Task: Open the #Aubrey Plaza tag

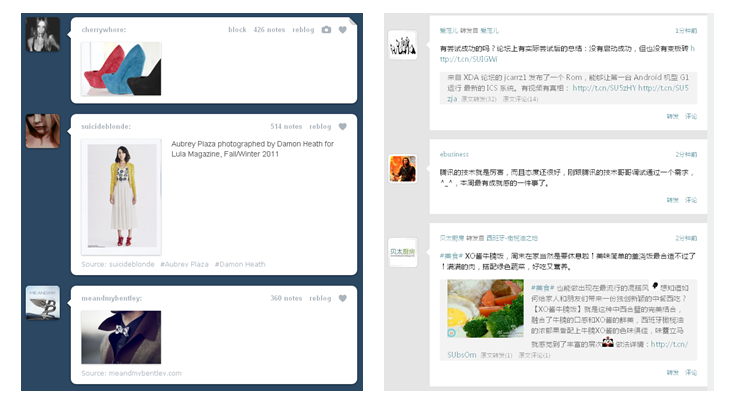Action: point(184,264)
